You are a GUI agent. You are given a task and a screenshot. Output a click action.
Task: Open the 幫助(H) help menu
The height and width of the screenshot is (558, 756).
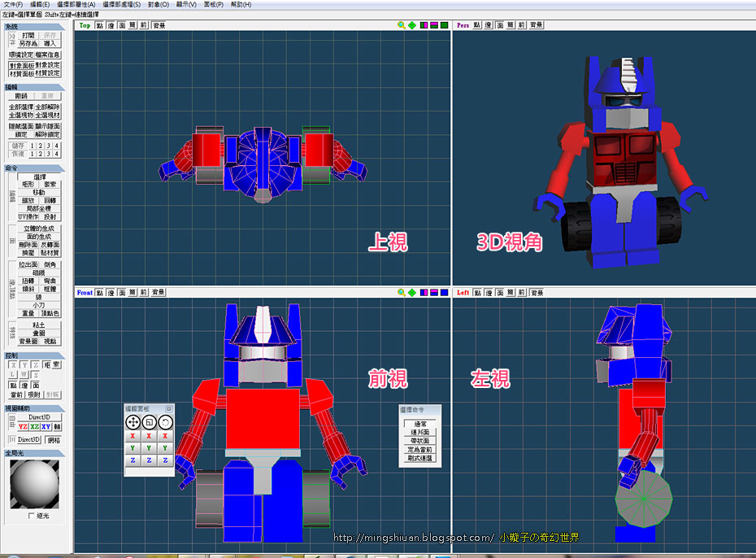241,4
